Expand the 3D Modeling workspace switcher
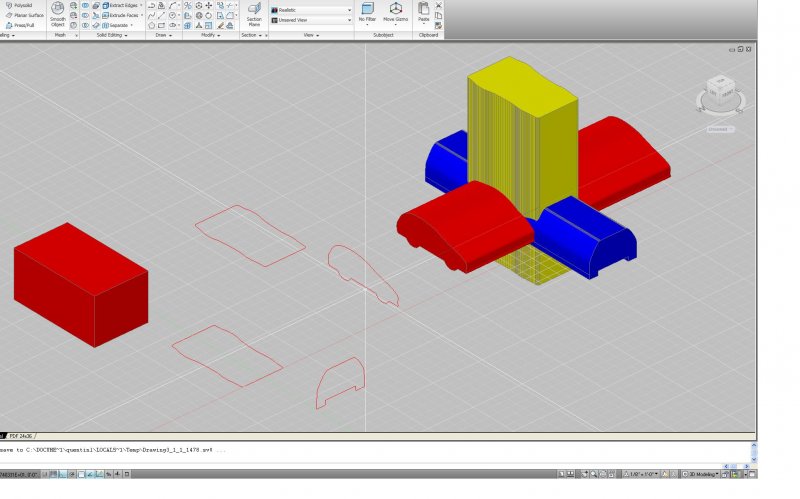800x499 pixels. [x=704, y=472]
